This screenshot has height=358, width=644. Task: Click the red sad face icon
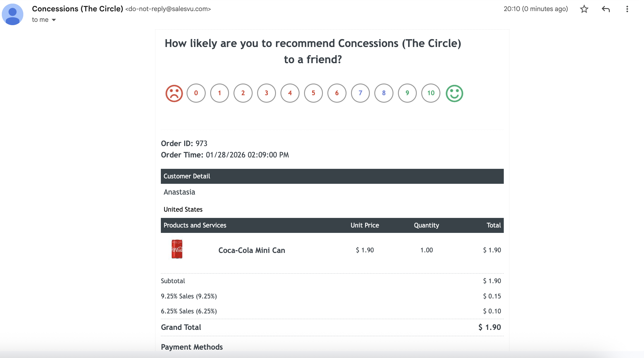(174, 93)
